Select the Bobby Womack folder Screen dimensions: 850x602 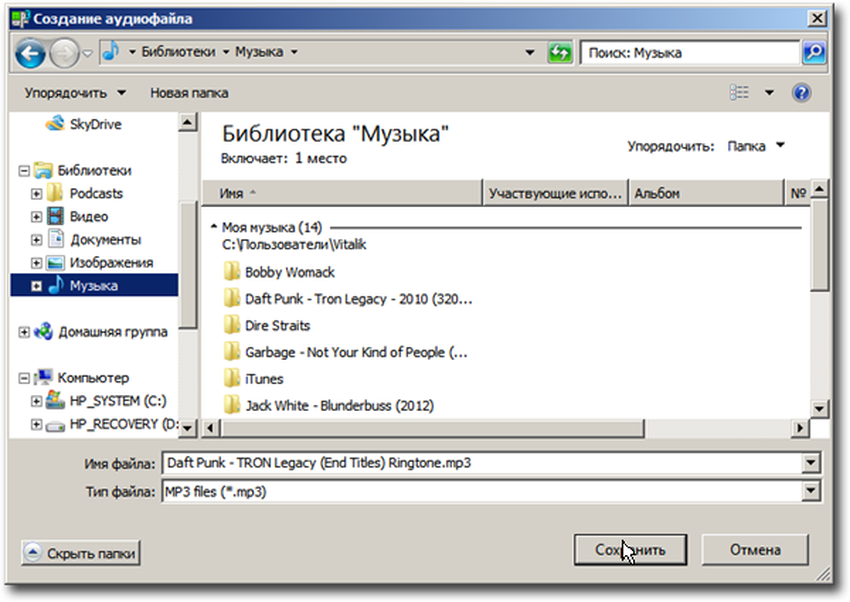click(x=289, y=272)
